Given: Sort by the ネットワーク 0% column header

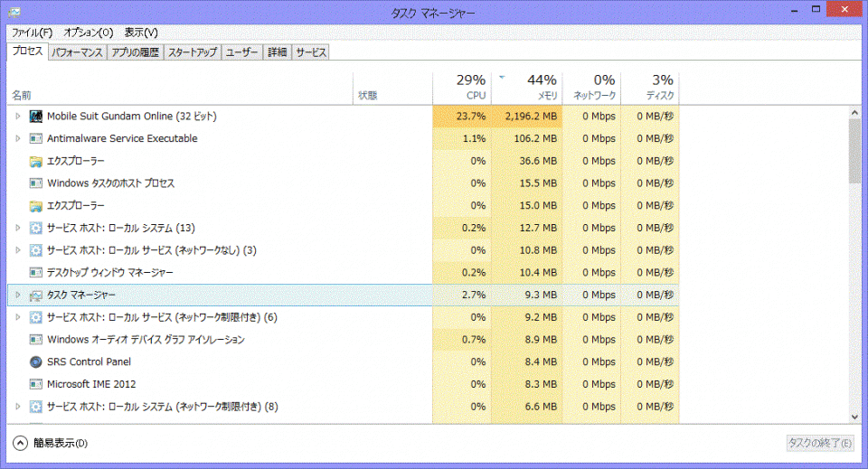Looking at the screenshot, I should pyautogui.click(x=591, y=89).
